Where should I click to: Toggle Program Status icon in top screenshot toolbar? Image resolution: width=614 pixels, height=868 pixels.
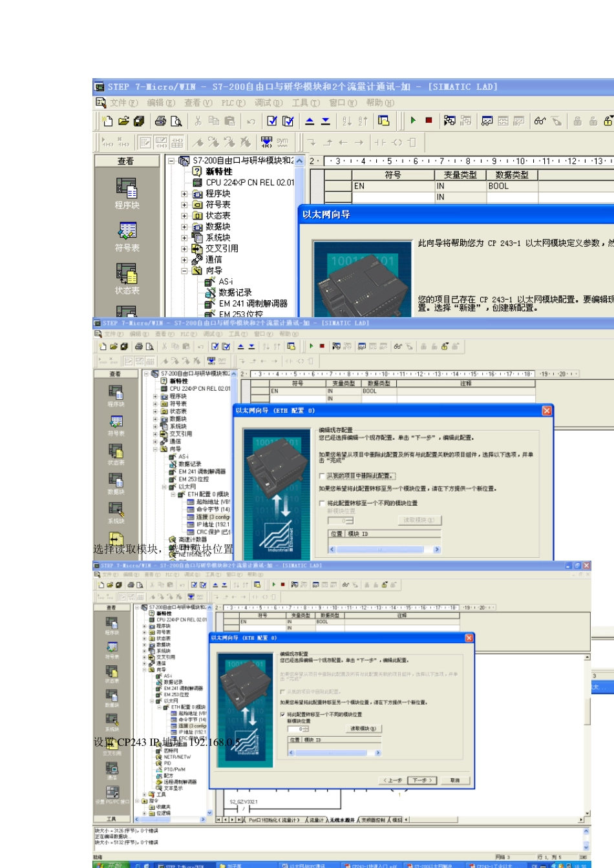[450, 120]
